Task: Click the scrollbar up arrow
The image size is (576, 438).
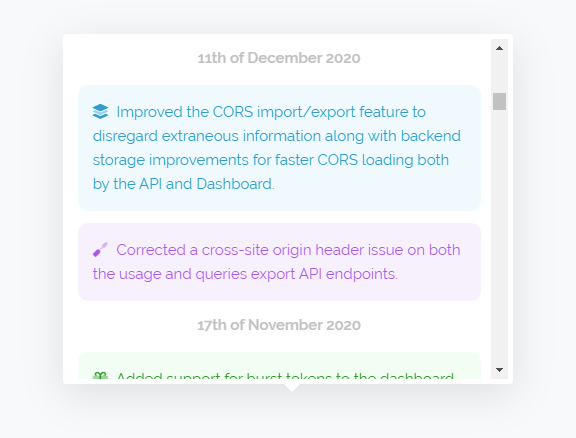Action: [x=499, y=48]
